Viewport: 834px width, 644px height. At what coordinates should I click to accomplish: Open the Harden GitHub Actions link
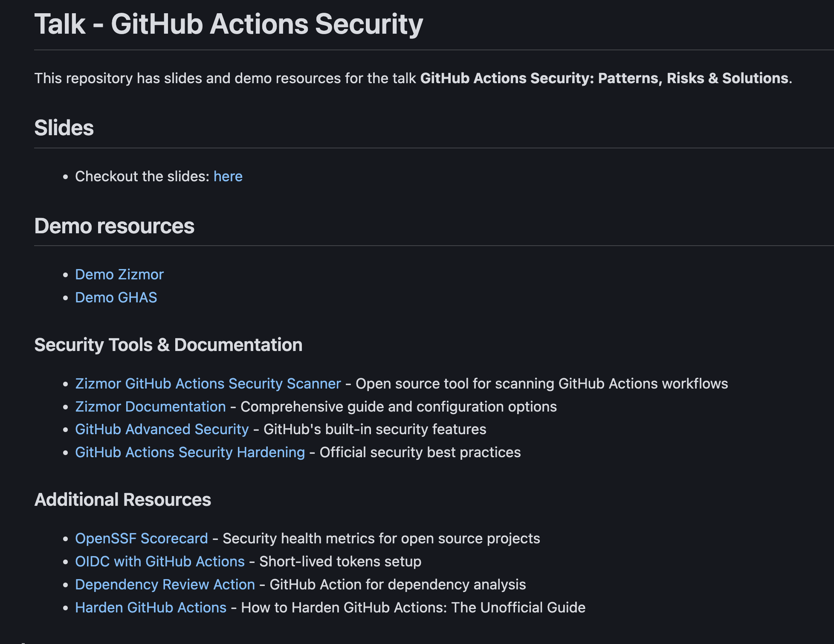[151, 607]
